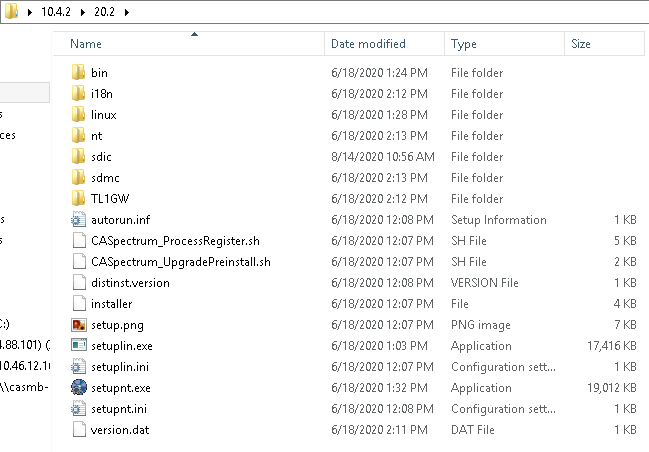
Task: Click the autorun.inf file icon
Action: pos(79,220)
